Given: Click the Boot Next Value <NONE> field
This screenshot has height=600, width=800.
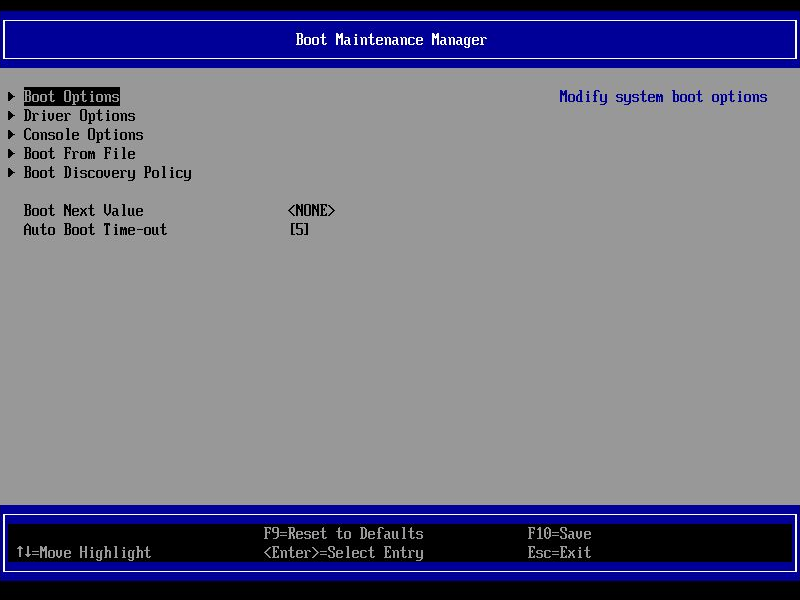Looking at the screenshot, I should [x=311, y=210].
